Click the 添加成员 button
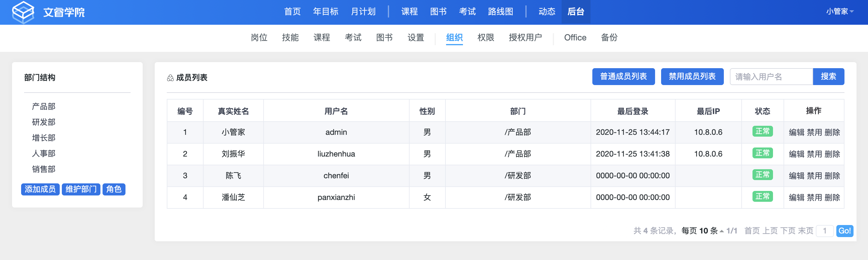The image size is (868, 260). click(40, 189)
